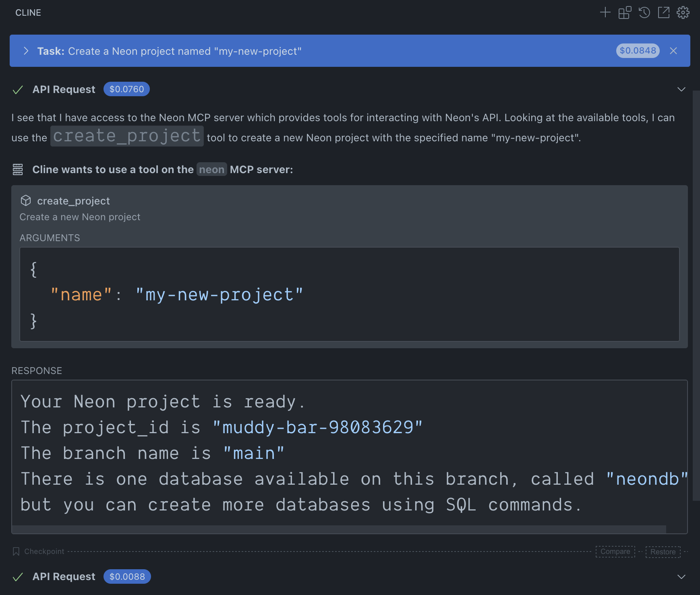
Task: Expand the second API Request $0.0088 details
Action: [x=681, y=576]
